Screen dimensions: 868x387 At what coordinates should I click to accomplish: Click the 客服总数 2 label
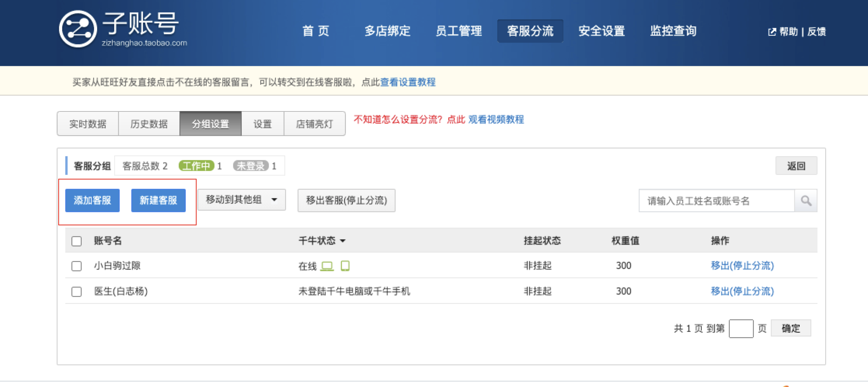[x=145, y=166]
